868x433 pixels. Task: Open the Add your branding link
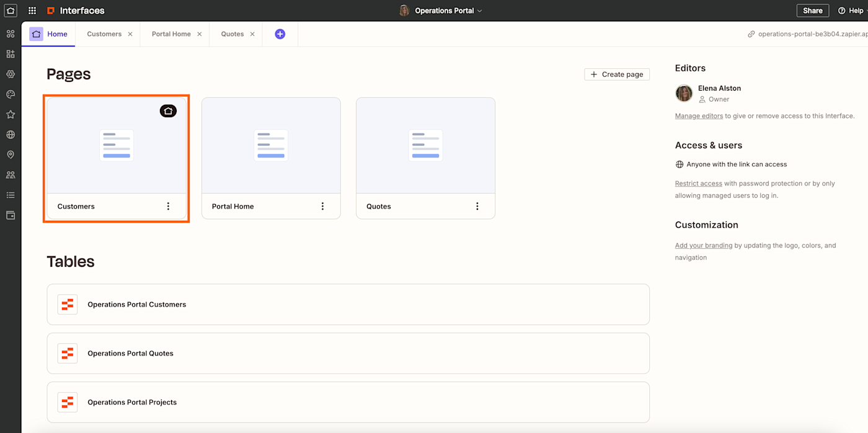click(x=704, y=246)
